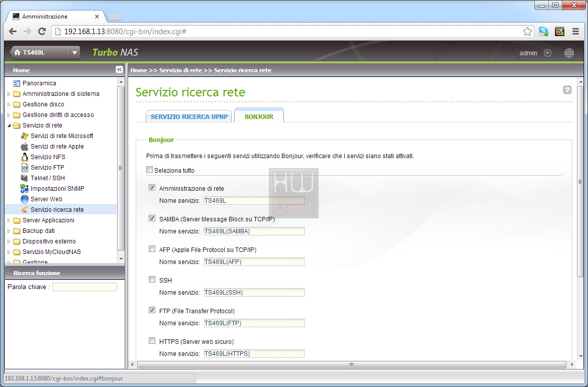The image size is (588, 387).
Task: Enable the SSH checkbox
Action: (152, 280)
